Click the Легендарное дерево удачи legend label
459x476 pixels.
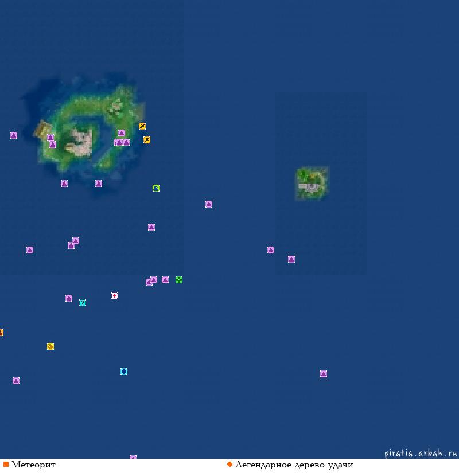click(294, 465)
